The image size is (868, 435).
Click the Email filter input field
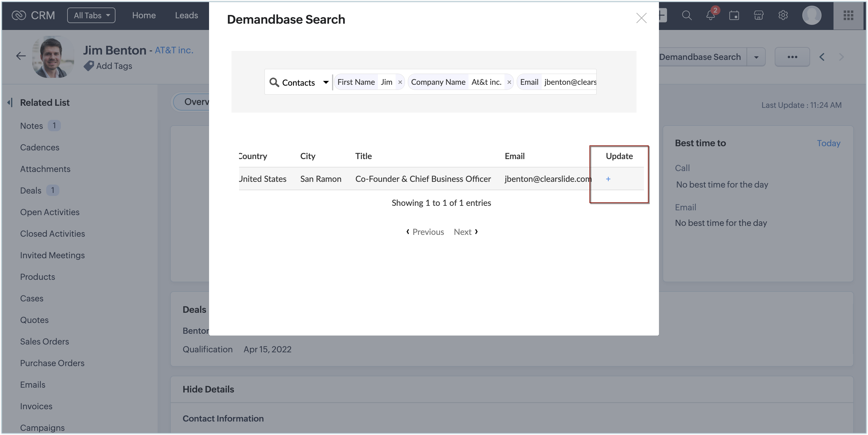click(x=570, y=82)
